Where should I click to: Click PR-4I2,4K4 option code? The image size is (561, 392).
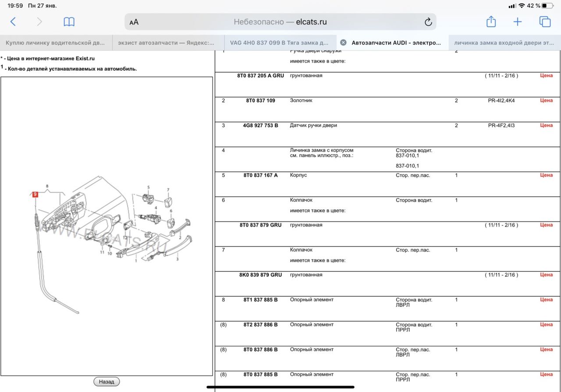tap(501, 100)
